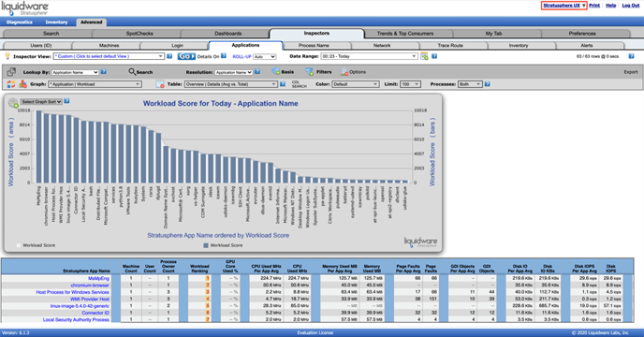Image resolution: width=644 pixels, height=337 pixels.
Task: Click the gear icon on the graph panel
Action: point(13,102)
